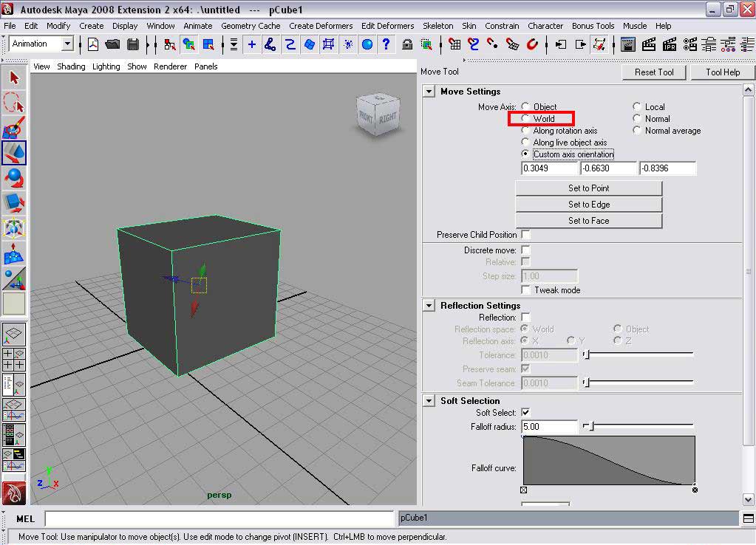756x545 pixels.
Task: Open the Shading viewport menu
Action: point(71,66)
